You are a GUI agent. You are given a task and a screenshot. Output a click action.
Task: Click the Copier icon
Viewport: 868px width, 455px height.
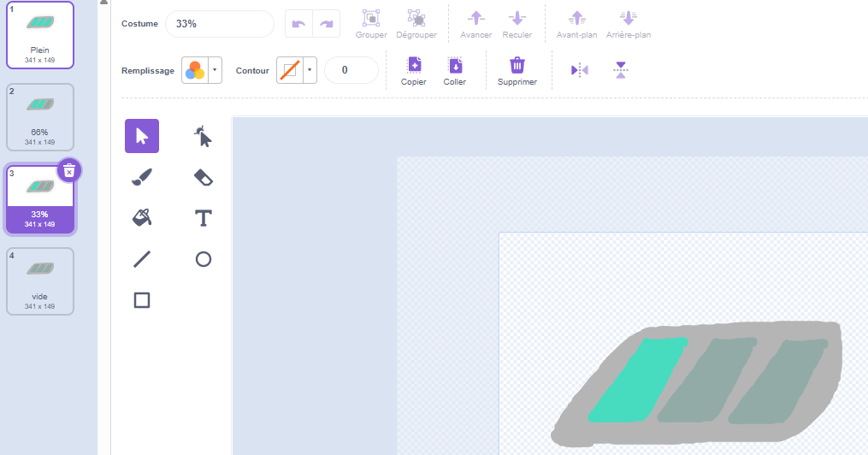414,65
